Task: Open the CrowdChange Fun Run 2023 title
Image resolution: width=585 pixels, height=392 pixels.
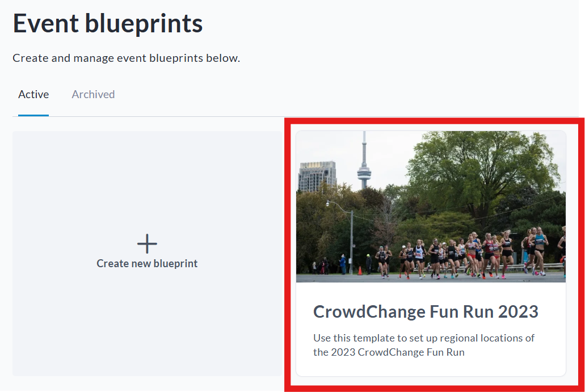Action: click(x=426, y=311)
